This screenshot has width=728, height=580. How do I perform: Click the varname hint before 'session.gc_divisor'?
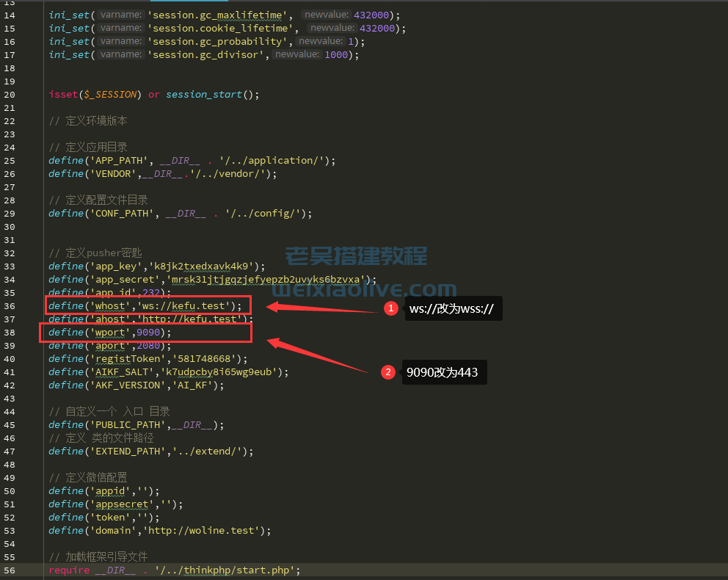pos(120,55)
